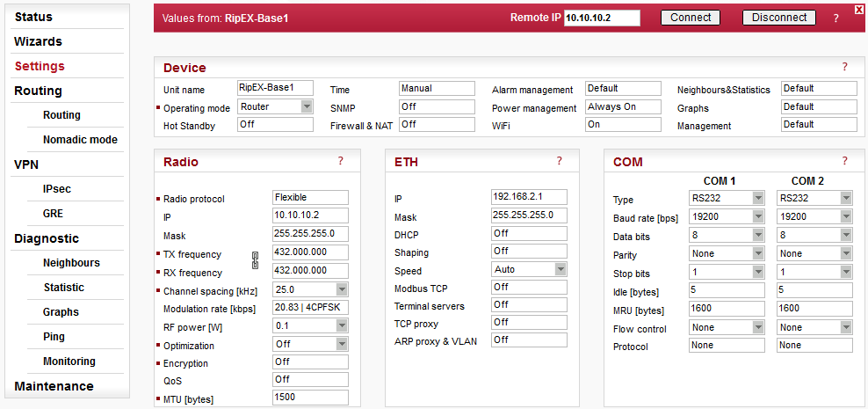
Task: Open the Routing main menu heading
Action: point(38,91)
